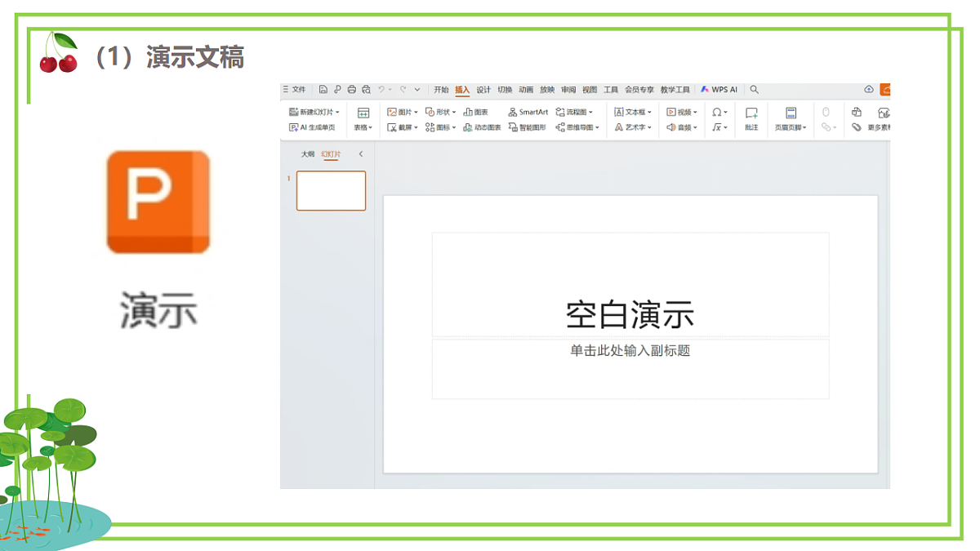Open the 会员专享 tab
The width and height of the screenshot is (980, 551).
tap(639, 90)
